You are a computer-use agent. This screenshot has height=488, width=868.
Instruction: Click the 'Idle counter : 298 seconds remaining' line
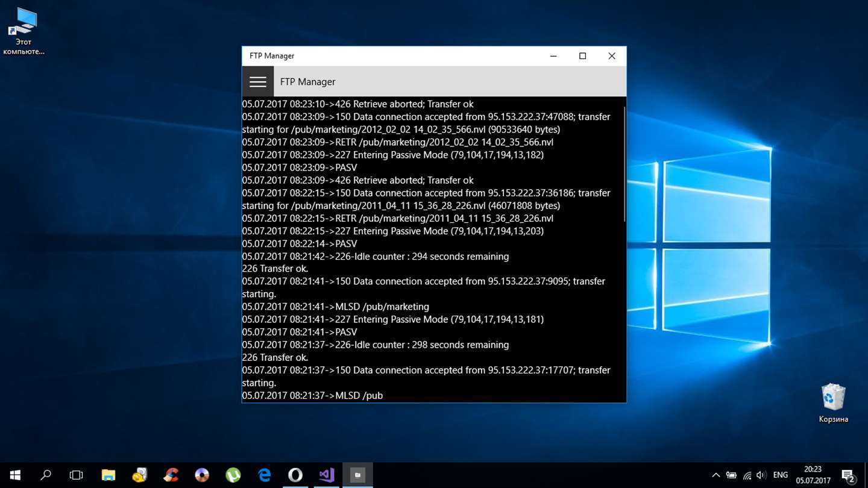[376, 345]
